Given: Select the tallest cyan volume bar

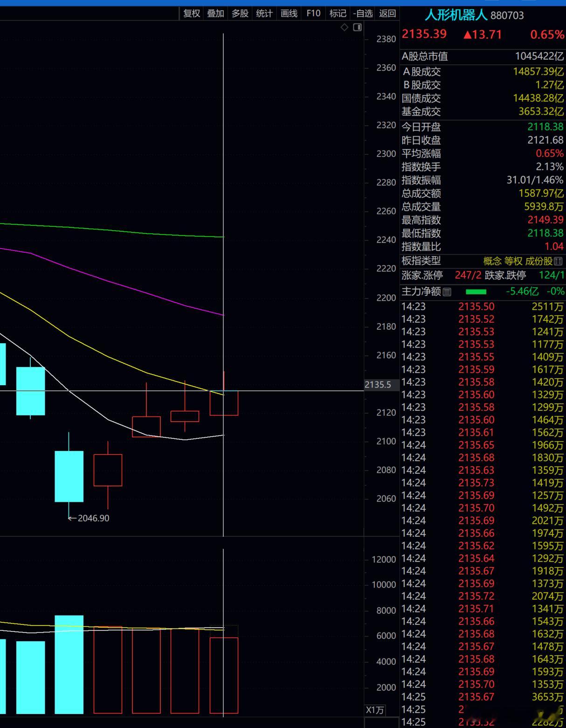Looking at the screenshot, I should 69,665.
